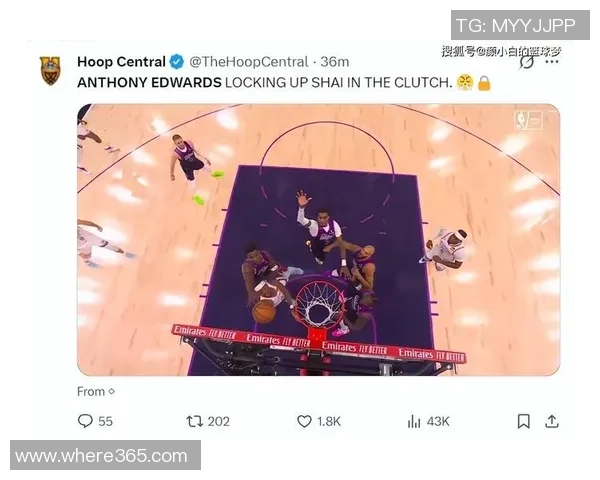This screenshot has height=480, width=600.
Task: Share the tweet via upload arrow icon
Action: (x=551, y=421)
